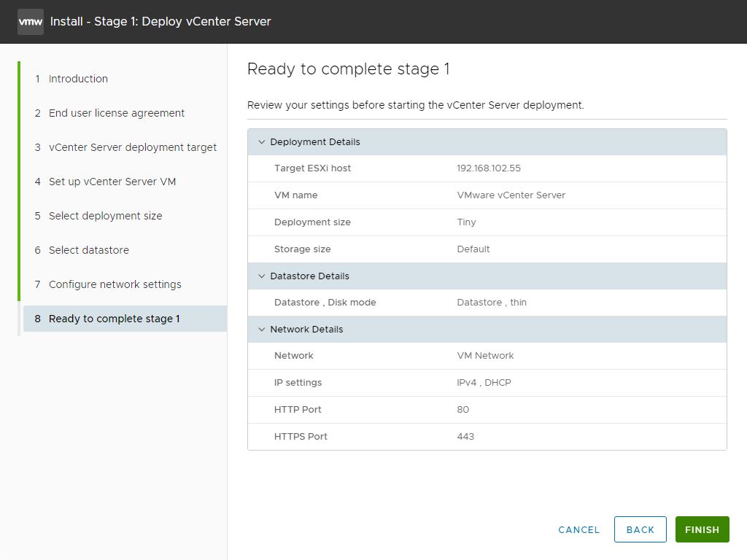Click the BACK button
The height and width of the screenshot is (560, 747).
[x=640, y=529]
